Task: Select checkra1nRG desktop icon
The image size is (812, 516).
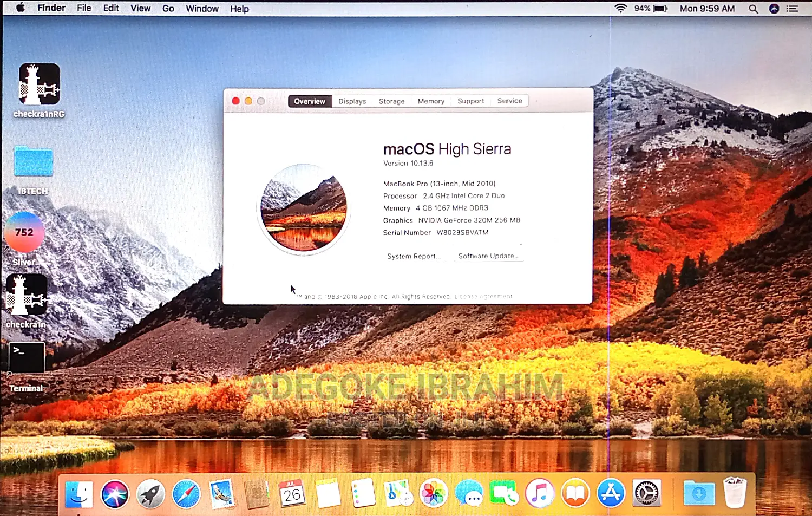Action: (39, 90)
